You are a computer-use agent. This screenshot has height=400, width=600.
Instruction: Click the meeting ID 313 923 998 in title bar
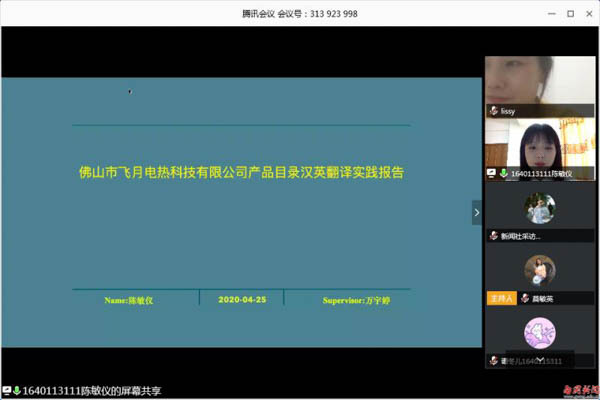point(332,14)
